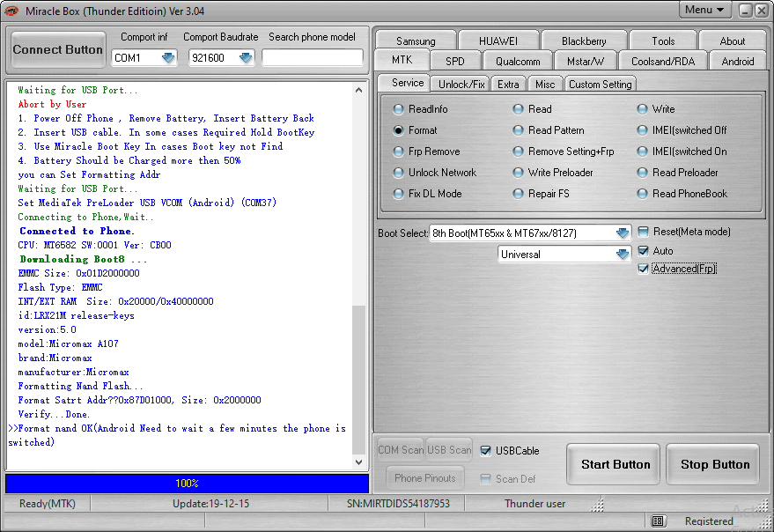Choose the Fix DL Mode option

click(x=400, y=194)
